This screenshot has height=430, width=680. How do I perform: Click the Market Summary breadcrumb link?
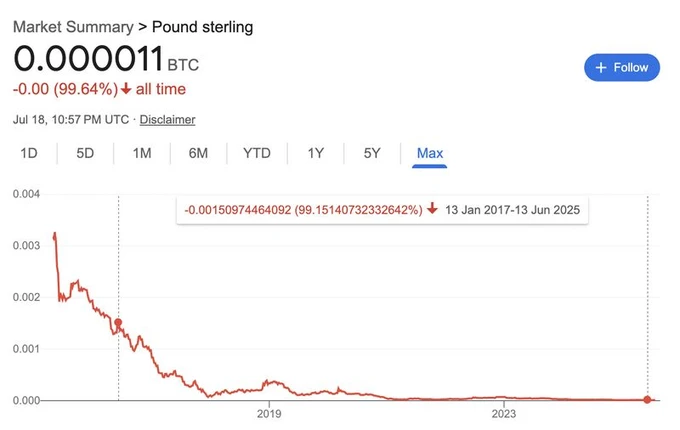tap(72, 26)
